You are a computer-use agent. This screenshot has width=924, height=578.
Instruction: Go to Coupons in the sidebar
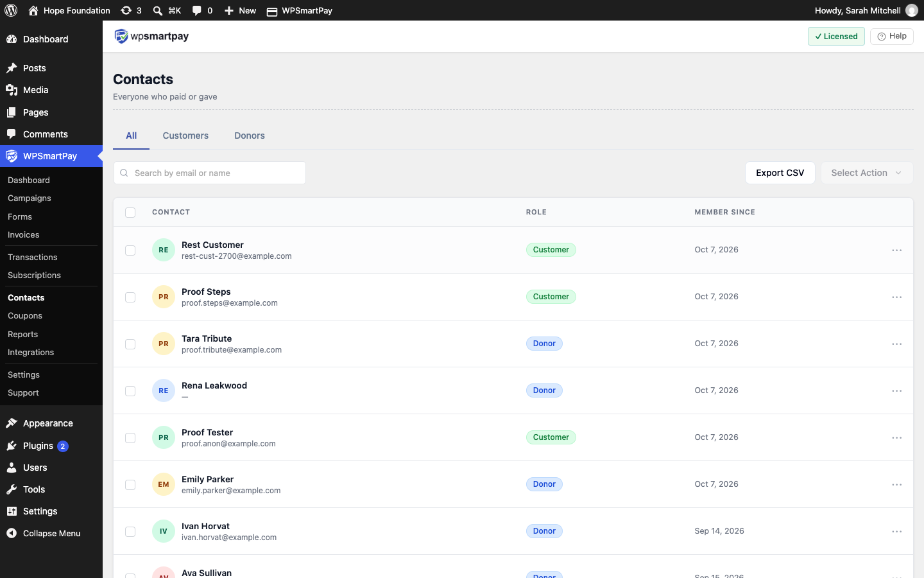pos(25,316)
